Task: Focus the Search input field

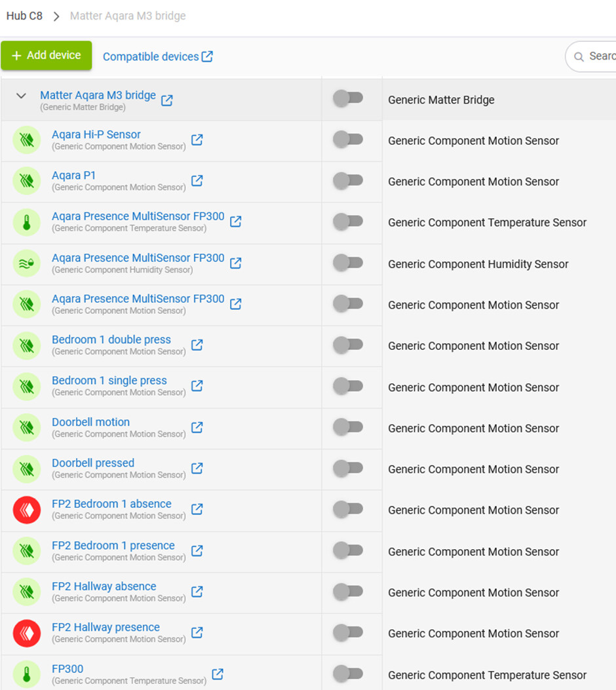Action: (x=592, y=56)
